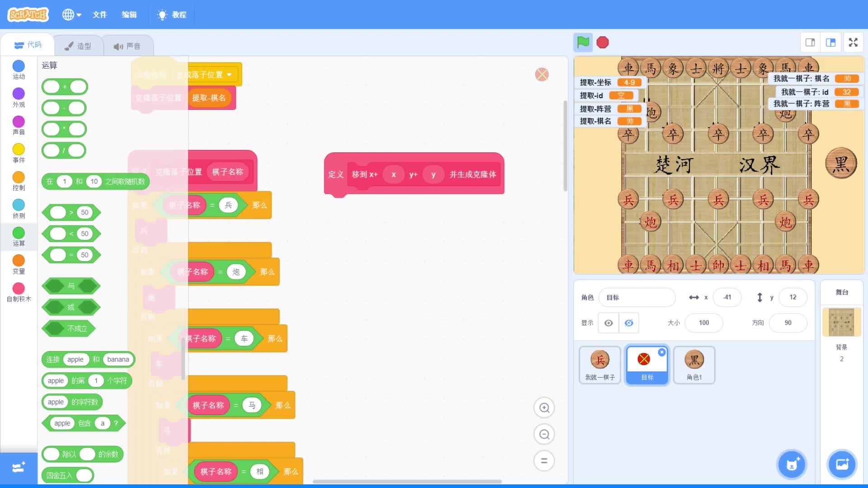The image size is (868, 488).
Task: Switch to the 声音 tab
Action: pos(127,46)
